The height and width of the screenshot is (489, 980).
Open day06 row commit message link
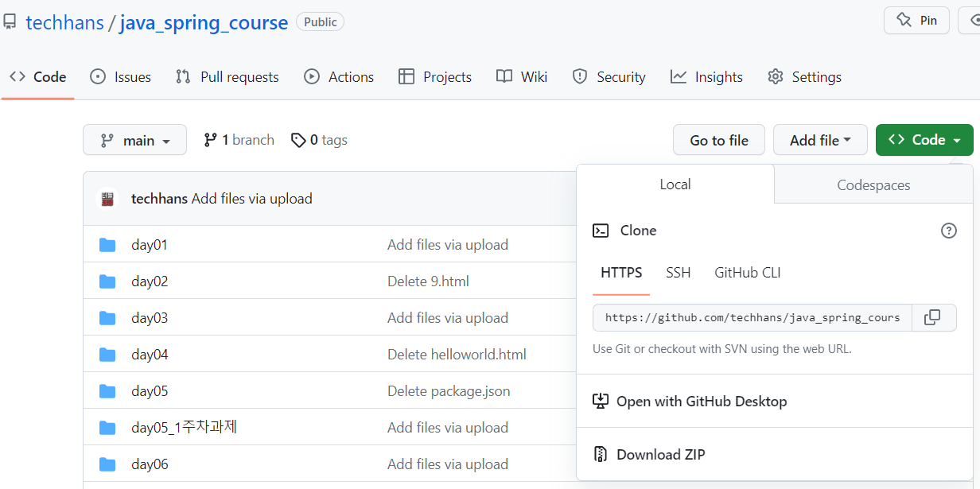448,464
